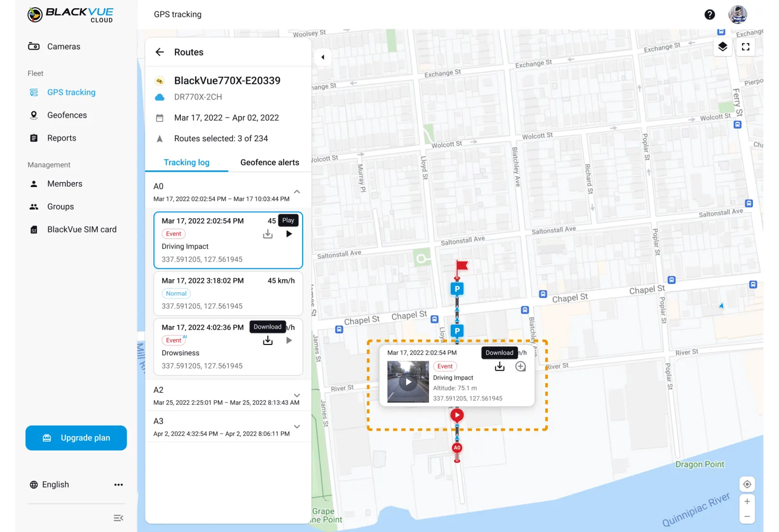
Task: Click the Dragon Point map label
Action: tap(700, 464)
